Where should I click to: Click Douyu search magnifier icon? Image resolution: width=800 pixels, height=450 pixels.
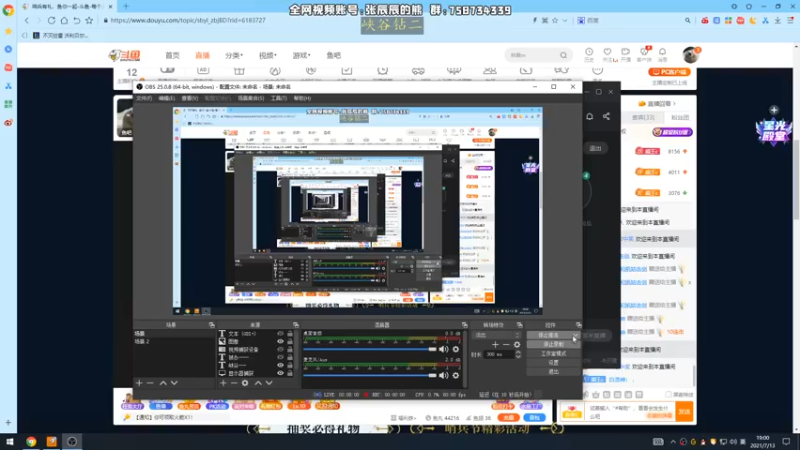point(563,55)
